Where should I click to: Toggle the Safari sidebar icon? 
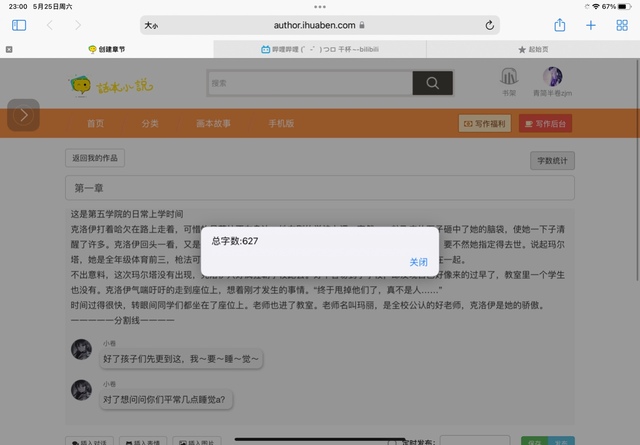(19, 25)
